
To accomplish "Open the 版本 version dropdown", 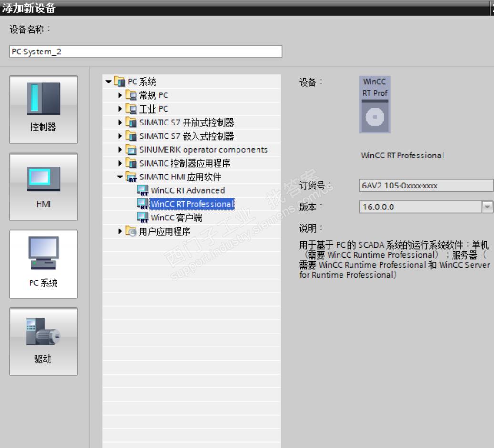I will click(x=487, y=207).
